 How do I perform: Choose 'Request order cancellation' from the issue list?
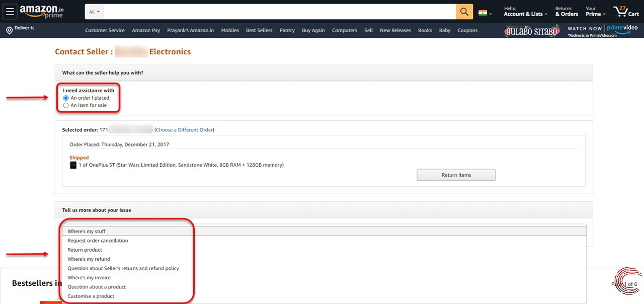click(98, 240)
